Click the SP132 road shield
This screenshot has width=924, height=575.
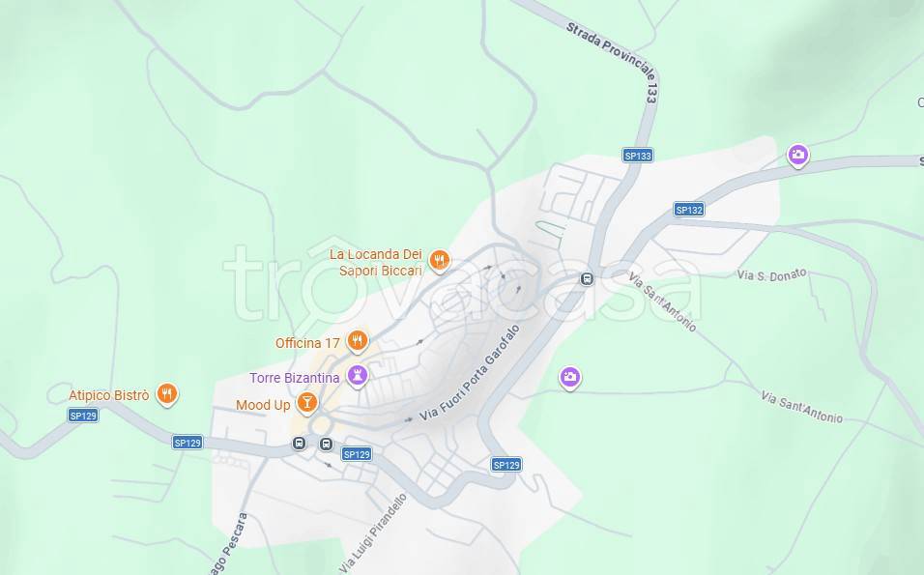[689, 210]
